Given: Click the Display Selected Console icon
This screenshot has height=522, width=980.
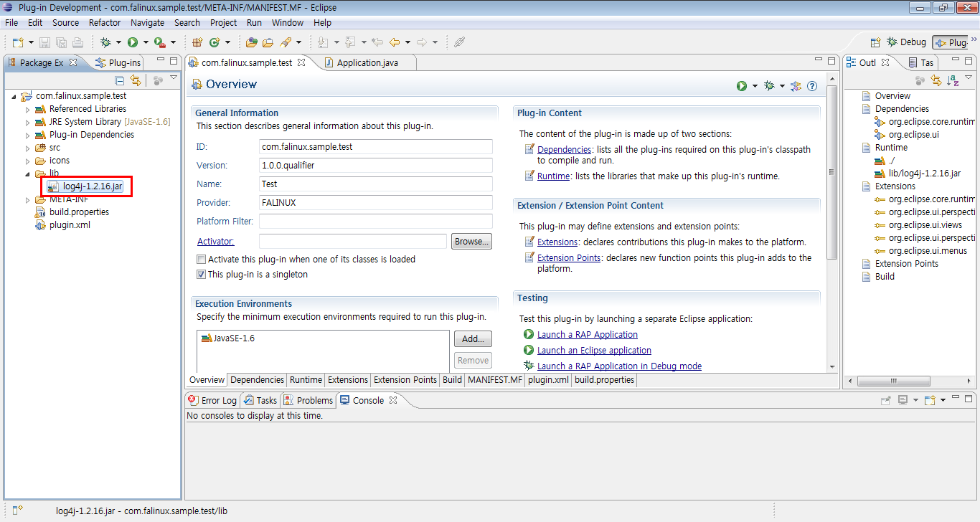Looking at the screenshot, I should pos(903,400).
